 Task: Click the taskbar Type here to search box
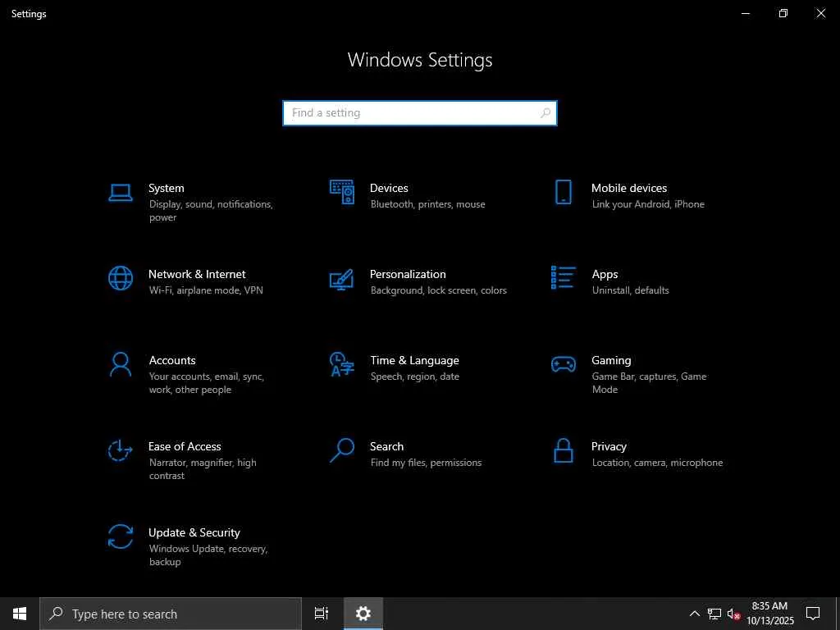(x=171, y=614)
